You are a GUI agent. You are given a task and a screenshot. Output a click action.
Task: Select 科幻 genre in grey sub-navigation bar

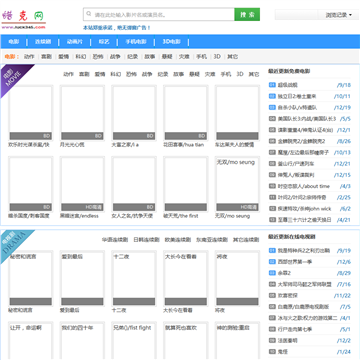(81, 57)
